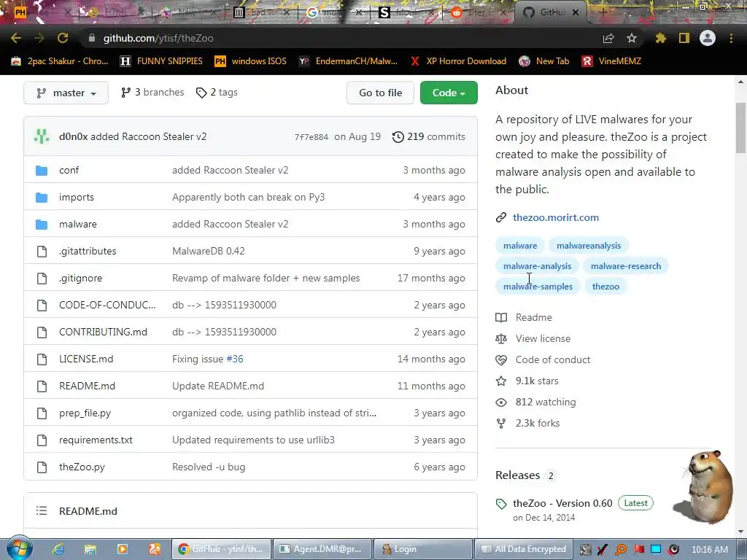Go back with the browser back arrow
The height and width of the screenshot is (560, 747).
pos(16,38)
